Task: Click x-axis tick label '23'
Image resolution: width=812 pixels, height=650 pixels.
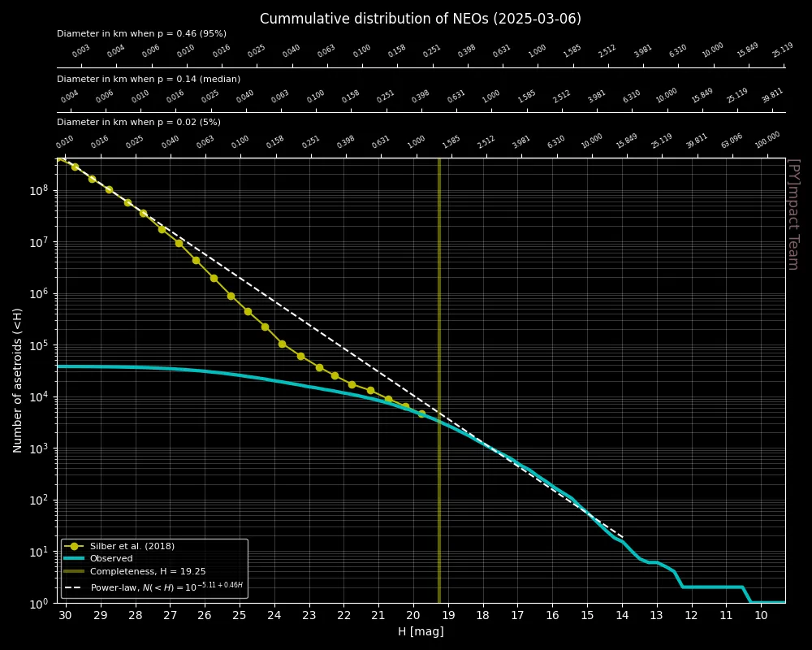Action: (309, 616)
